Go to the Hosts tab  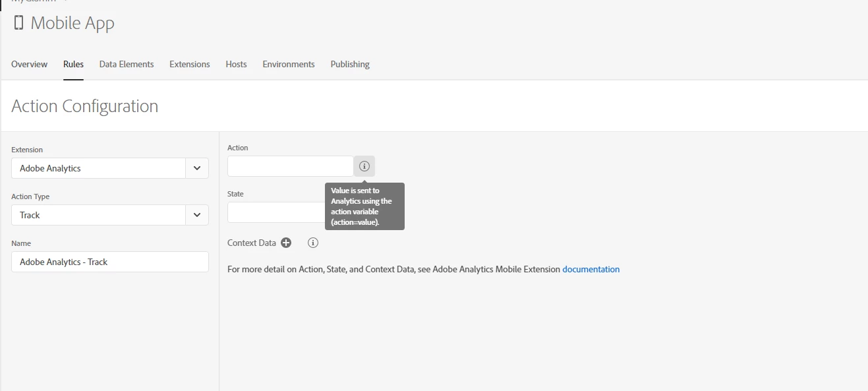(x=236, y=64)
